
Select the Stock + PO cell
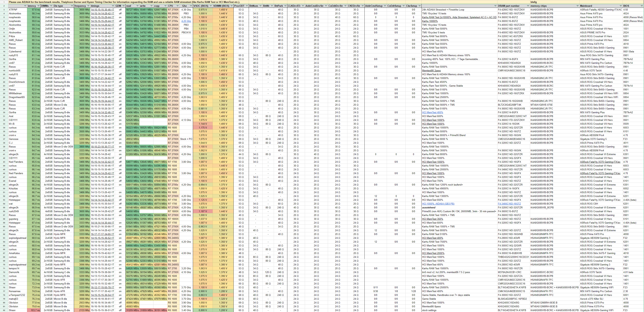186,139
